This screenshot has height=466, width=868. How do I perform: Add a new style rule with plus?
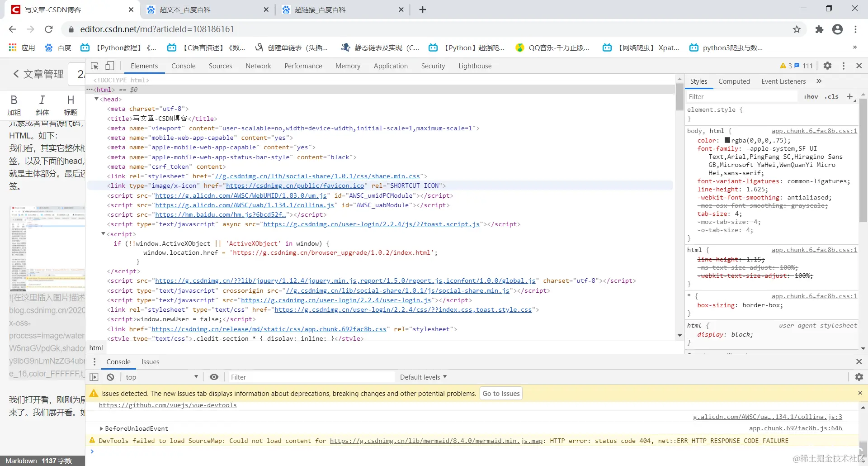click(x=849, y=96)
